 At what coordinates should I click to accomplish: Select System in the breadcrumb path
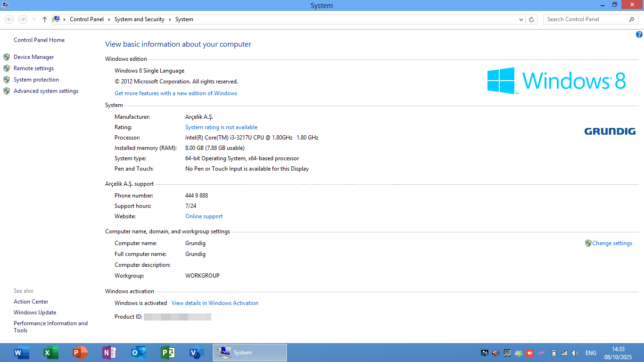point(184,19)
